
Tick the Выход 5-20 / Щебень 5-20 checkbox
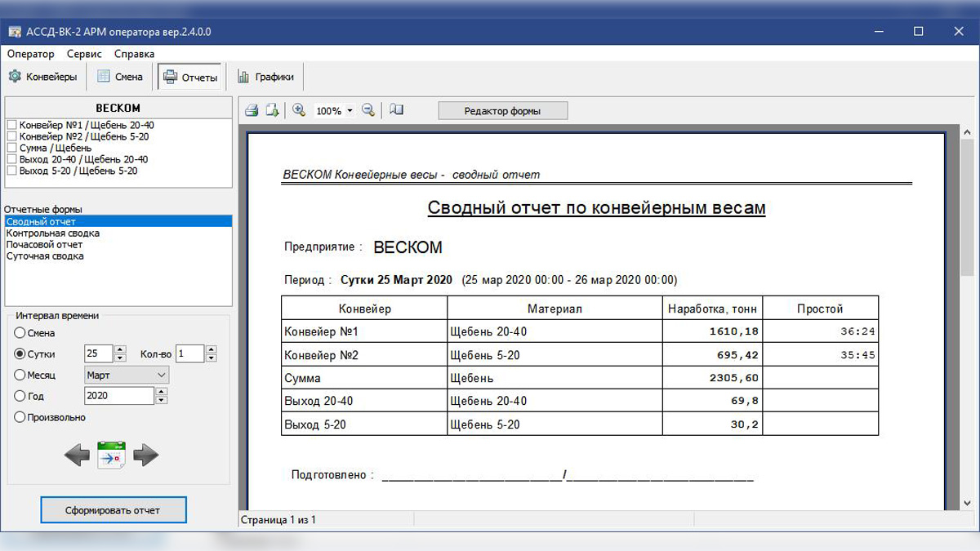(x=11, y=171)
